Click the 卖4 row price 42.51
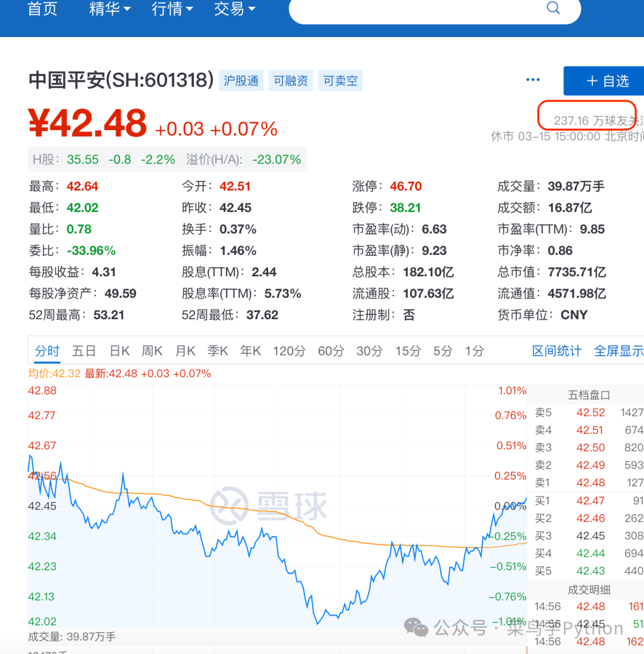 (589, 430)
